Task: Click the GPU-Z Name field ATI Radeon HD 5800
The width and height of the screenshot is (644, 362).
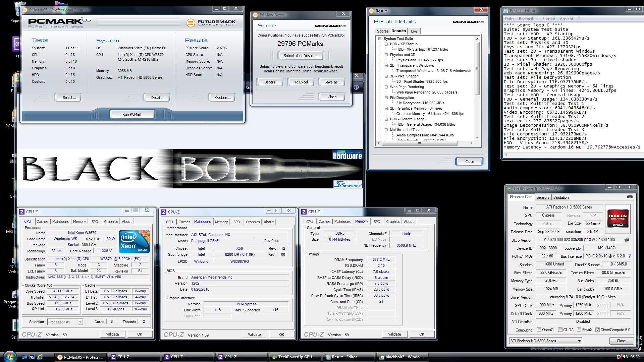Action: pyautogui.click(x=569, y=207)
